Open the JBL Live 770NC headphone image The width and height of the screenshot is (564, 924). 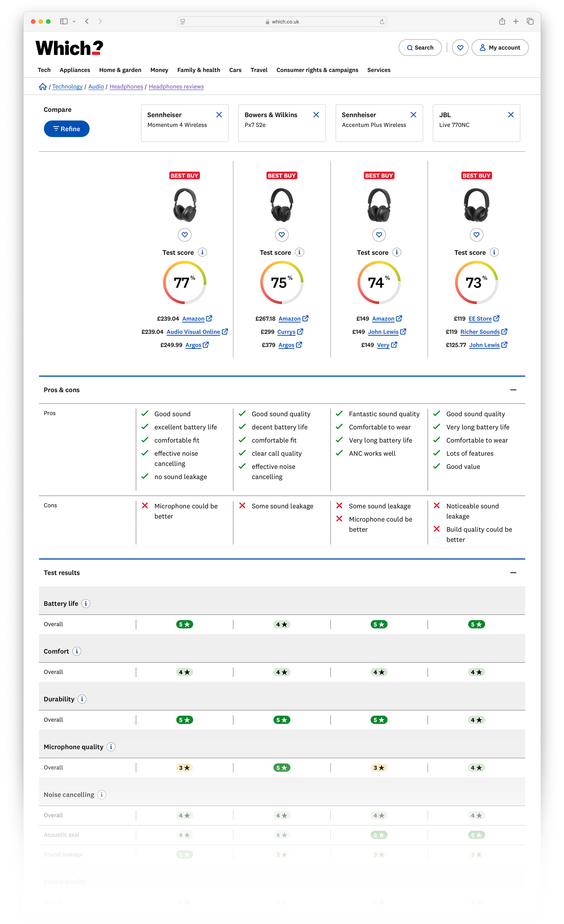click(x=477, y=205)
